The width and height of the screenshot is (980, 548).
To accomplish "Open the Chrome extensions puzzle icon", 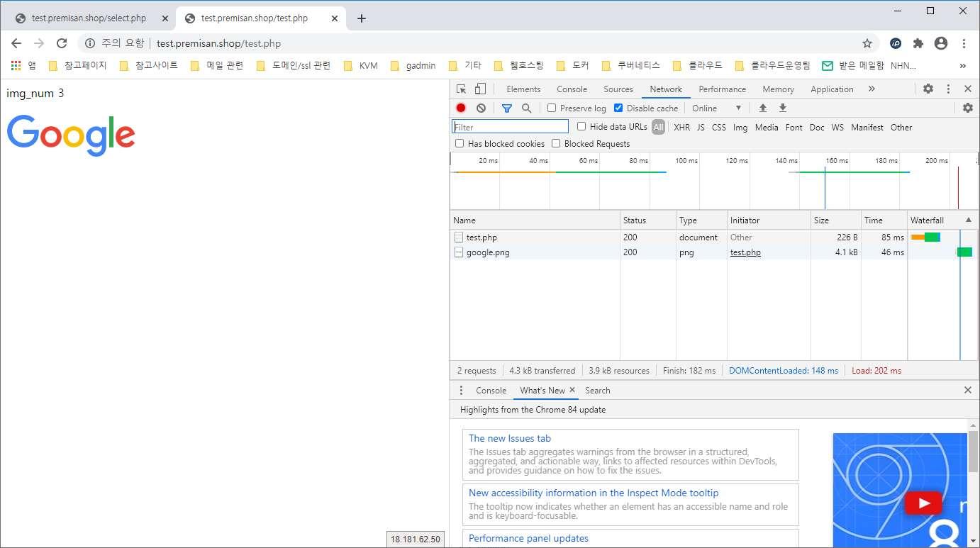I will pyautogui.click(x=918, y=43).
